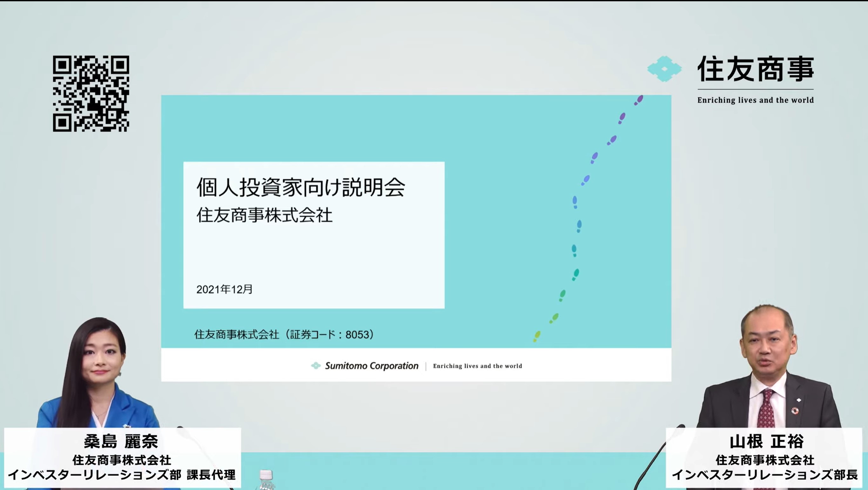
Task: Click the name caption 山根 正裕
Action: click(x=767, y=441)
